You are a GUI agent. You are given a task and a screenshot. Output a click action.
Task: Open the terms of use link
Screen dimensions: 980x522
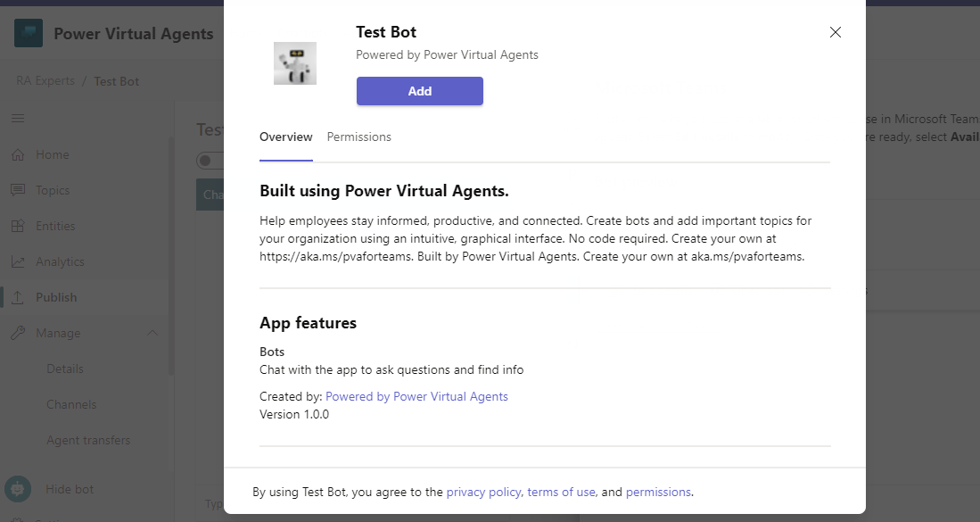560,492
